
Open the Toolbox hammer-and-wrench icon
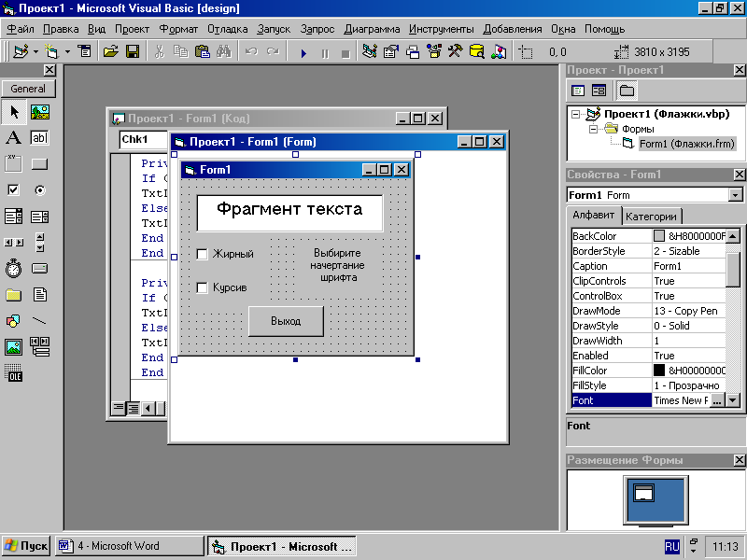(x=455, y=51)
